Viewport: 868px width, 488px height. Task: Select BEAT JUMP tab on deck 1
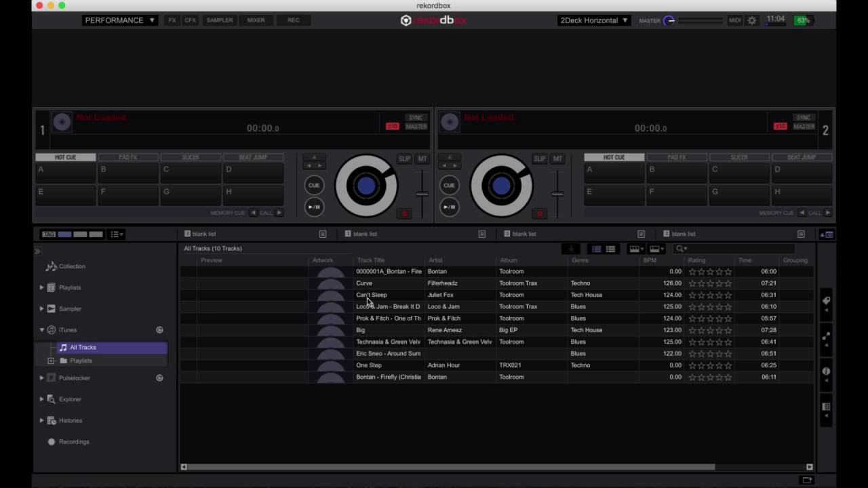253,157
